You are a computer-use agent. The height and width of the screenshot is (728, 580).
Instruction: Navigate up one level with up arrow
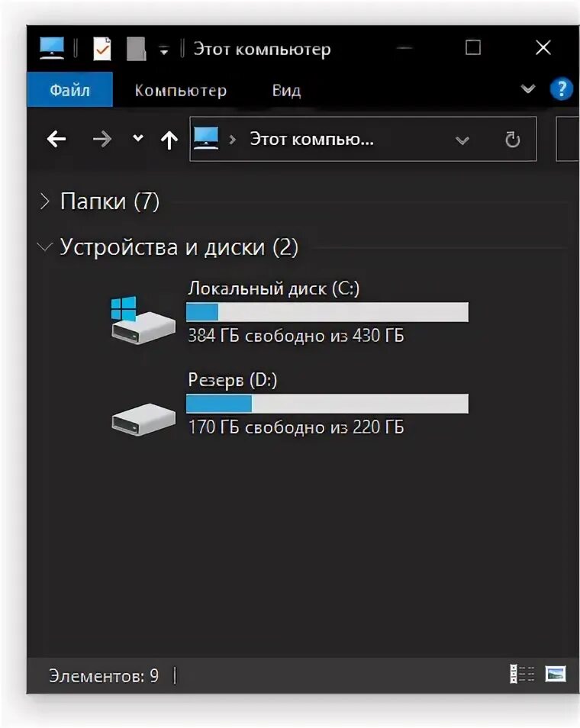coord(169,139)
